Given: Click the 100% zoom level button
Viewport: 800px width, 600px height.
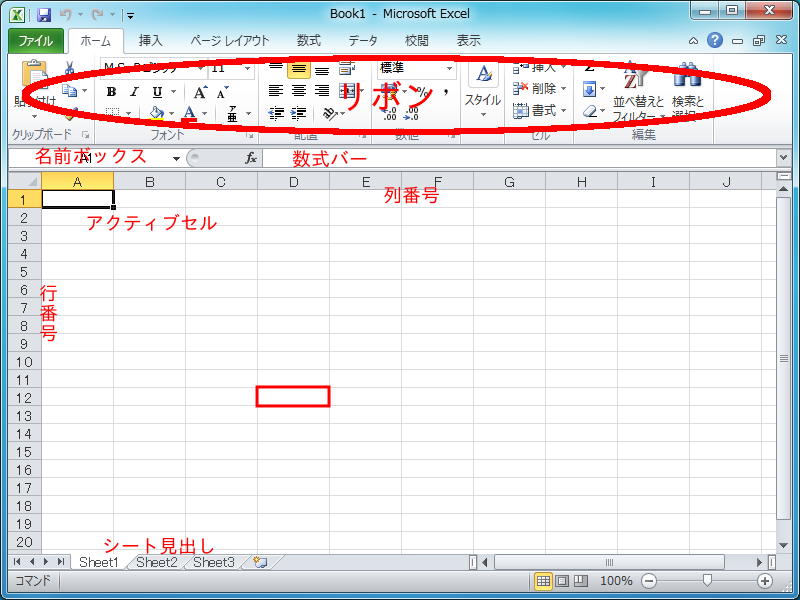Looking at the screenshot, I should coord(615,581).
